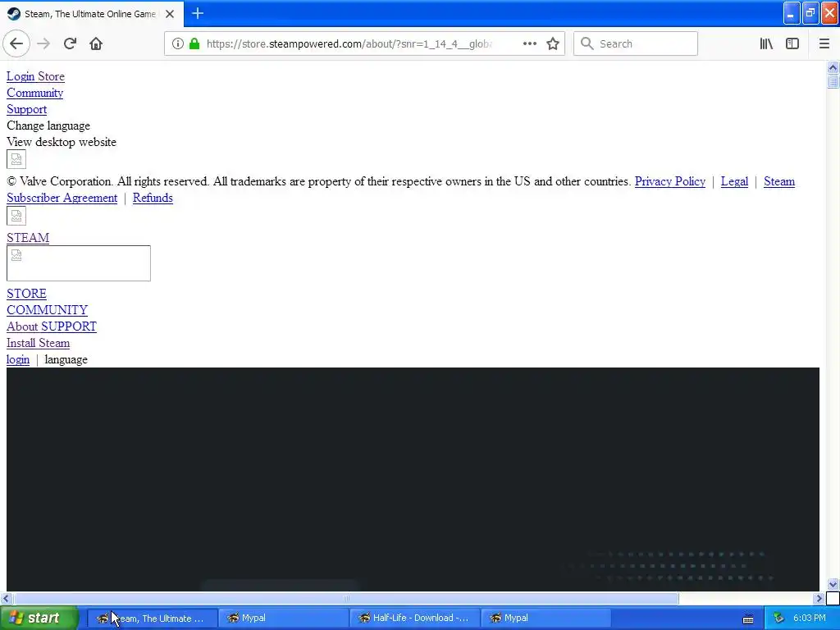The height and width of the screenshot is (630, 840).
Task: Click the forward navigation arrow
Action: pyautogui.click(x=43, y=43)
